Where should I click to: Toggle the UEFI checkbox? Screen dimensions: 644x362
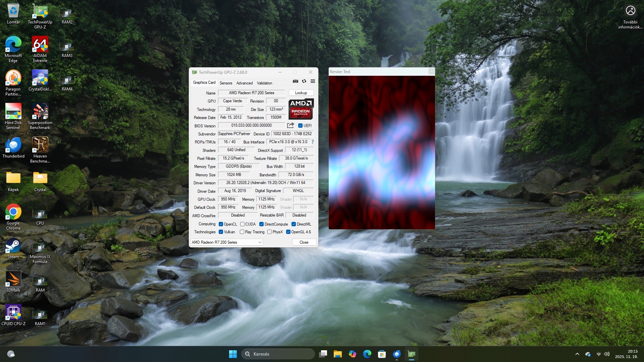pos(300,126)
